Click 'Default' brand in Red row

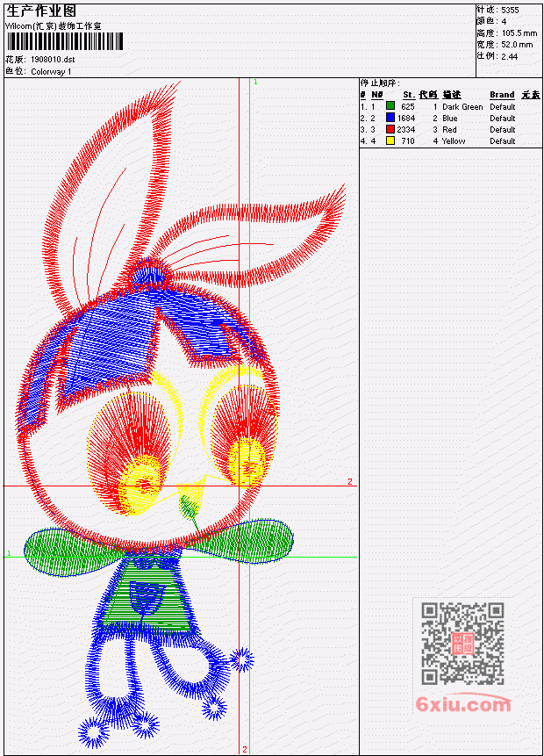pyautogui.click(x=503, y=130)
